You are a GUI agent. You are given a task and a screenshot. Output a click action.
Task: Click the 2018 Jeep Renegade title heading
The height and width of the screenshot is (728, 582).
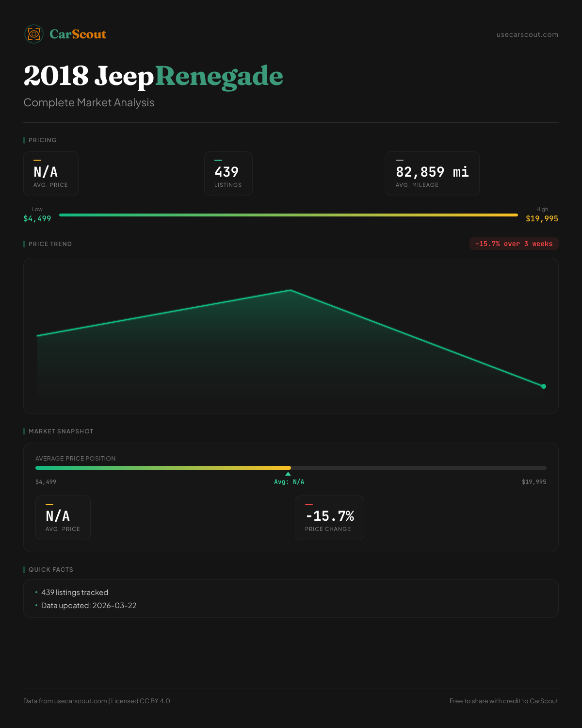153,76
